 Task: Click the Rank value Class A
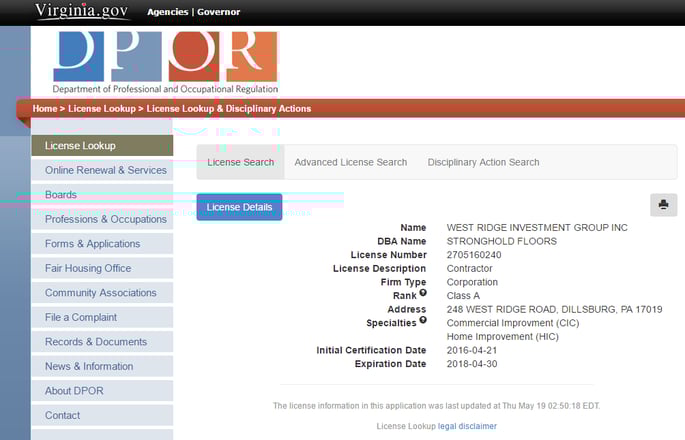[x=463, y=296]
